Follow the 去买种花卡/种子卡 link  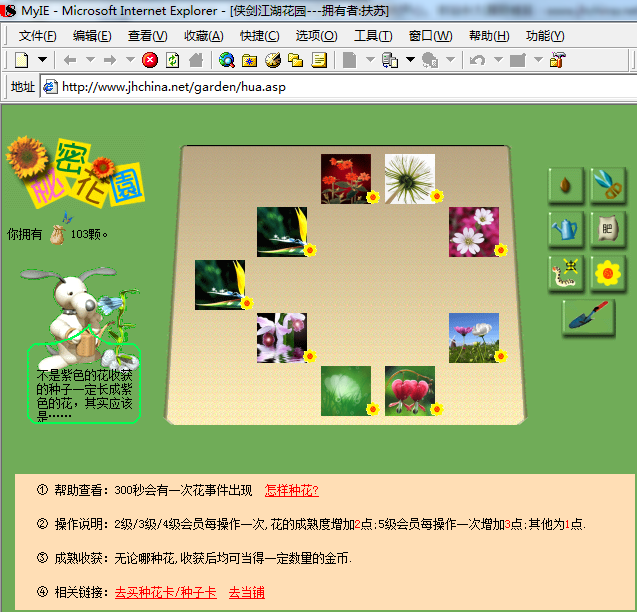click(165, 592)
